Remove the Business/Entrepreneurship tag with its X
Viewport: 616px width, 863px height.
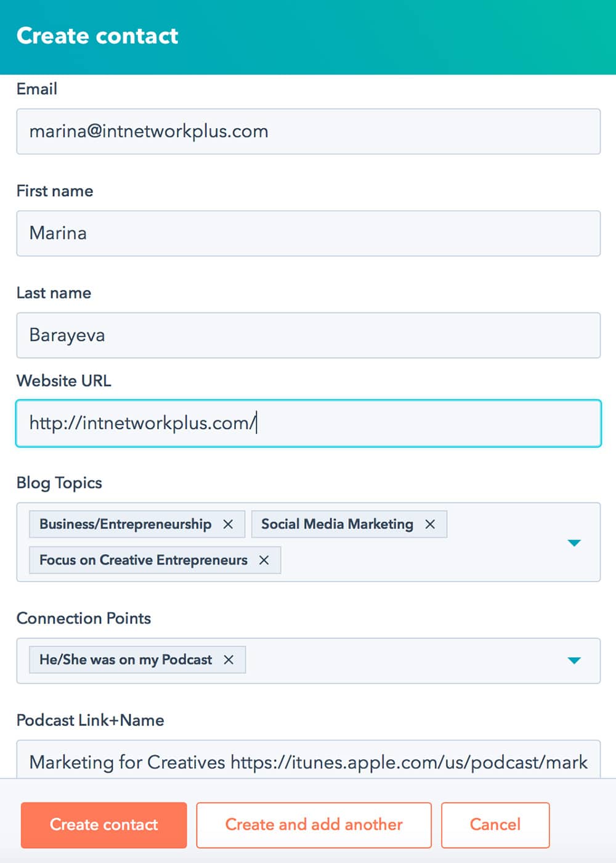[x=228, y=524]
